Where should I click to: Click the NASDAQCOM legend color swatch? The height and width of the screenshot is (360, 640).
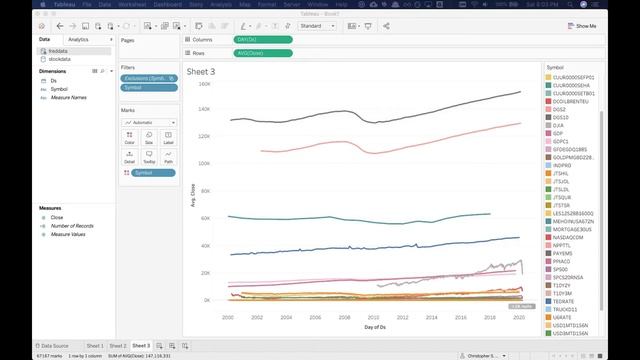coord(549,237)
